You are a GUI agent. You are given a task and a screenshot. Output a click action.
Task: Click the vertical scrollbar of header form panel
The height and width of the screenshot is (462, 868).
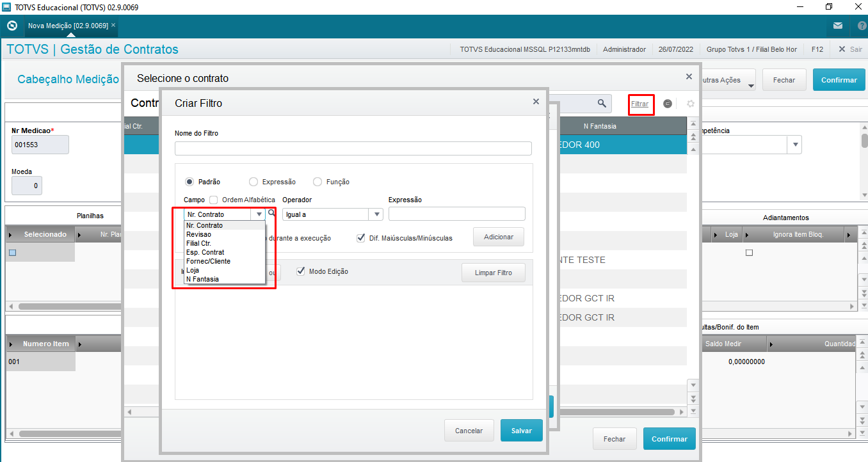point(864,141)
